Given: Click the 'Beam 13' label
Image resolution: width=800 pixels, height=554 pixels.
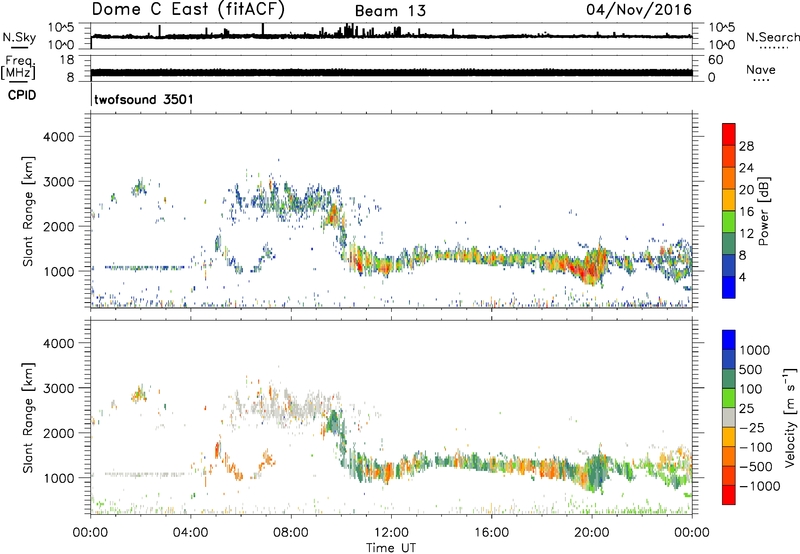Looking at the screenshot, I should tap(390, 11).
